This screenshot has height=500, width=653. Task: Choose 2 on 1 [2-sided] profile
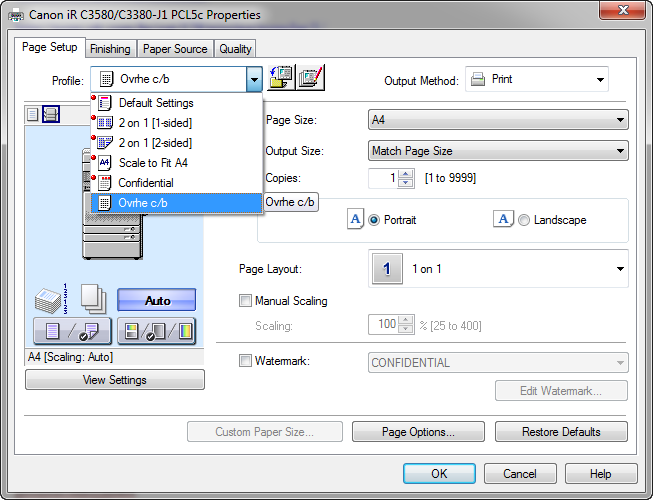[x=177, y=143]
